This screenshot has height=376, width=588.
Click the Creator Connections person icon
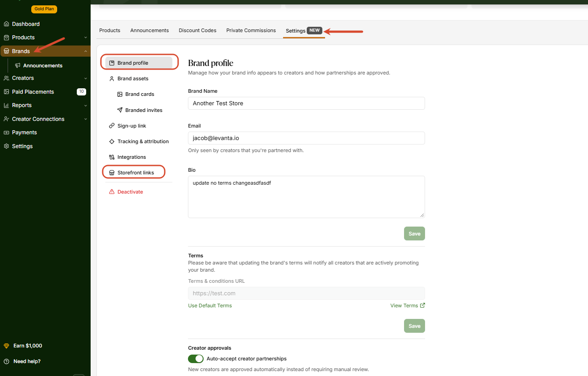pos(6,119)
